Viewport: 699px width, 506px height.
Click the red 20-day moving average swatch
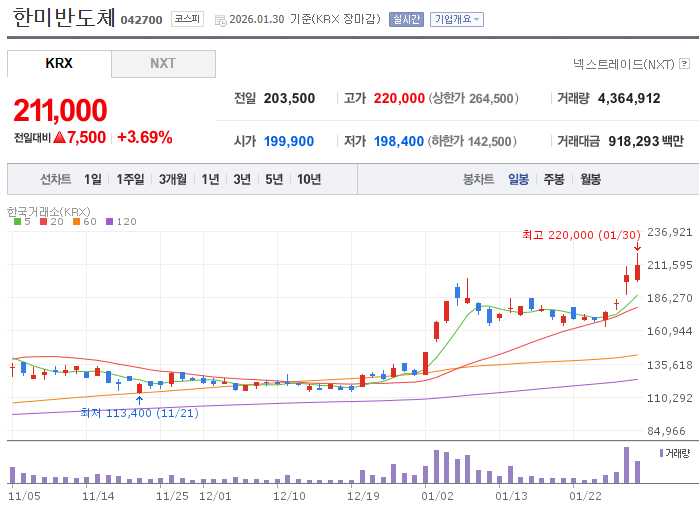point(43,222)
